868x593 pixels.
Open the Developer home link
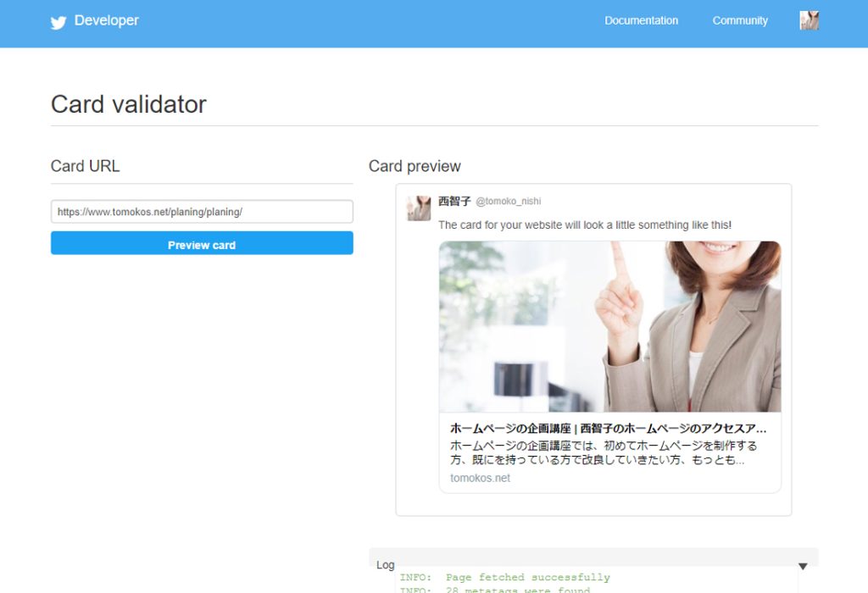click(106, 20)
